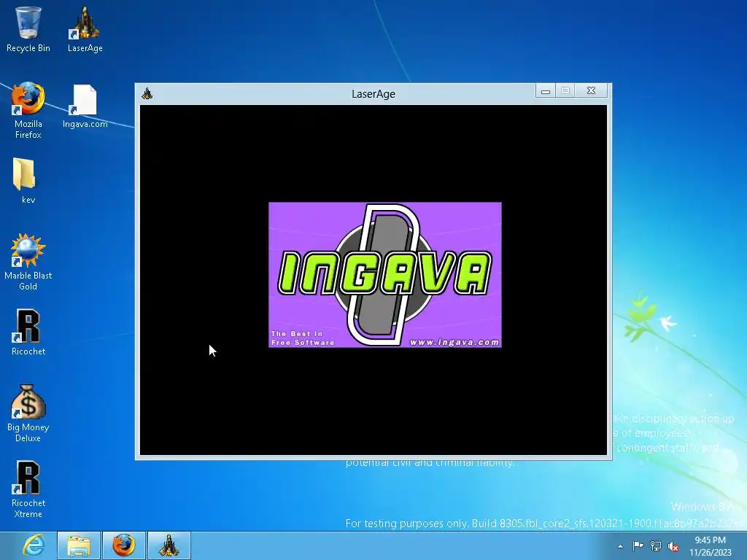Click the LaserAge taskbar button
747x560 pixels.
click(169, 545)
